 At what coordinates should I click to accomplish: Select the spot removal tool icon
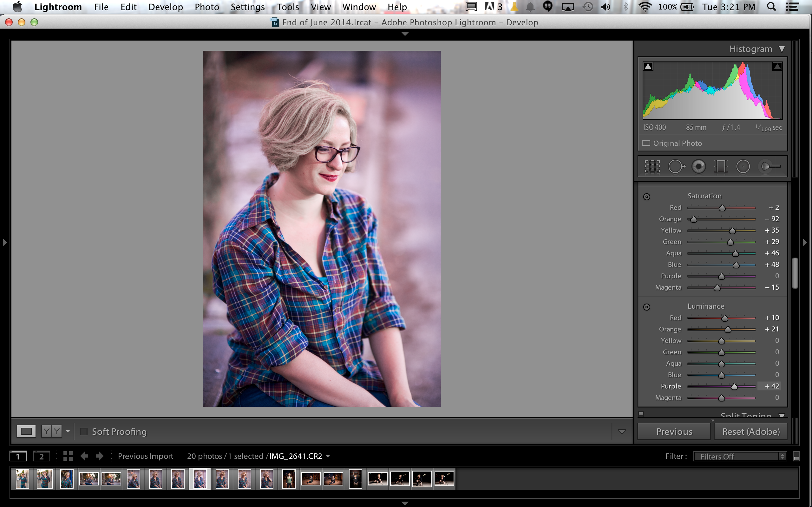[675, 166]
